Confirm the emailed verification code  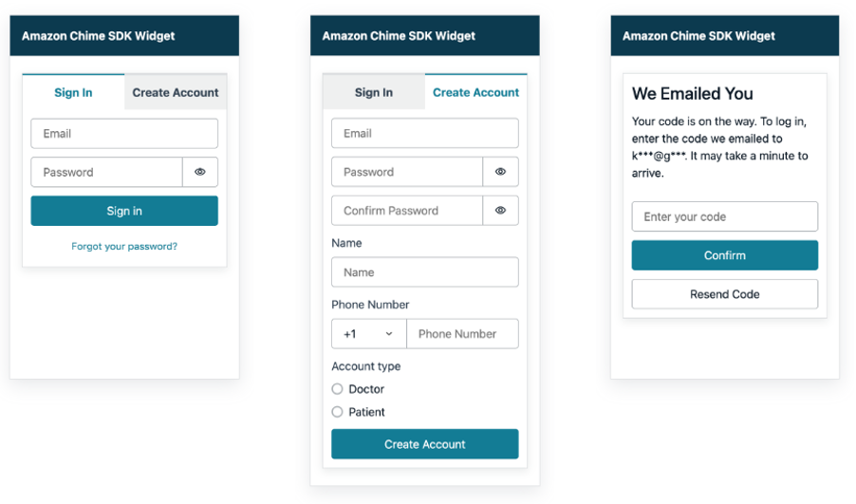point(725,255)
